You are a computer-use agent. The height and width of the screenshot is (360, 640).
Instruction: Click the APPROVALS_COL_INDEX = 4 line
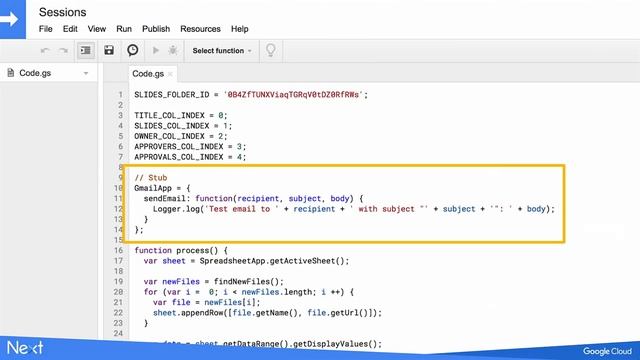point(190,157)
